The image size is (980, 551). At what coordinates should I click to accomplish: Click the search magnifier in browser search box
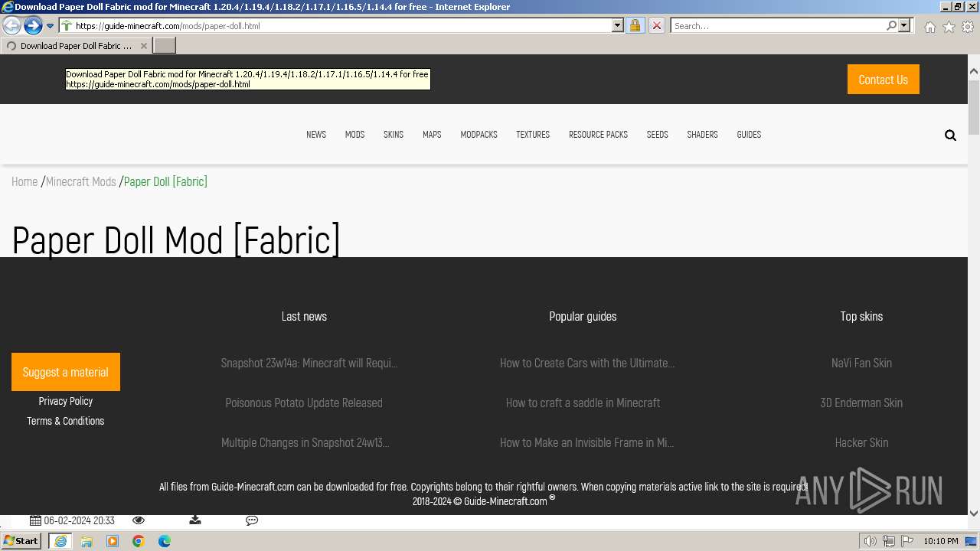click(891, 25)
